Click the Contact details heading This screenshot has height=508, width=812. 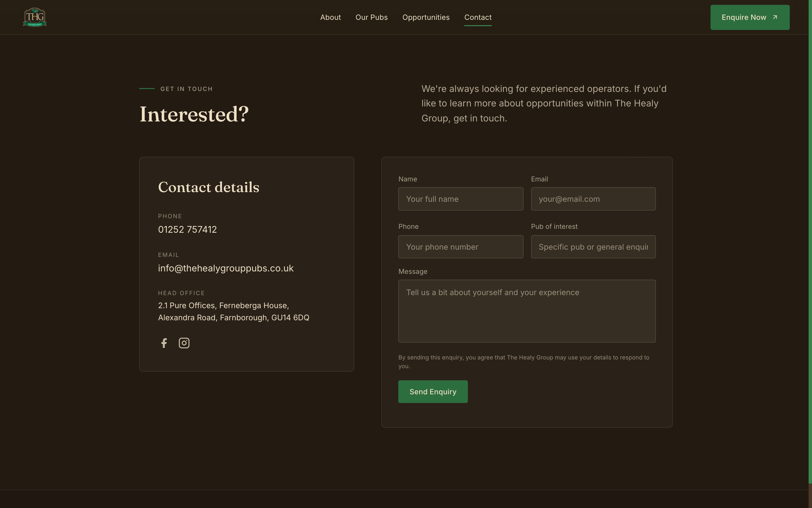[209, 187]
